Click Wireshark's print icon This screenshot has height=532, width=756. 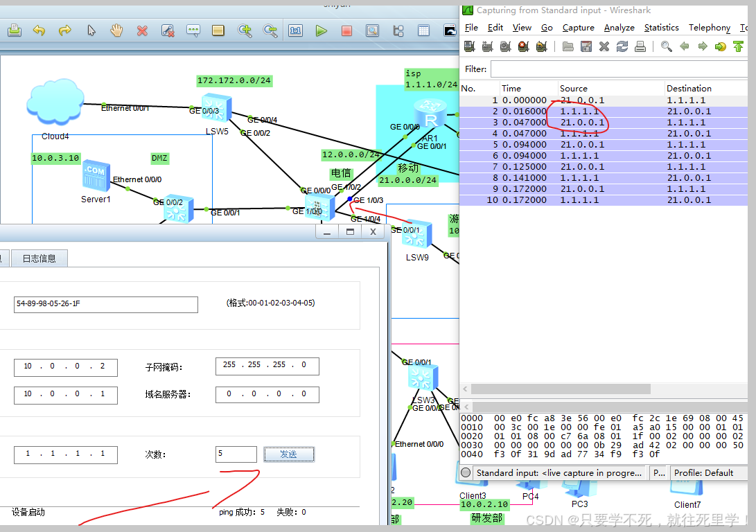pos(640,46)
